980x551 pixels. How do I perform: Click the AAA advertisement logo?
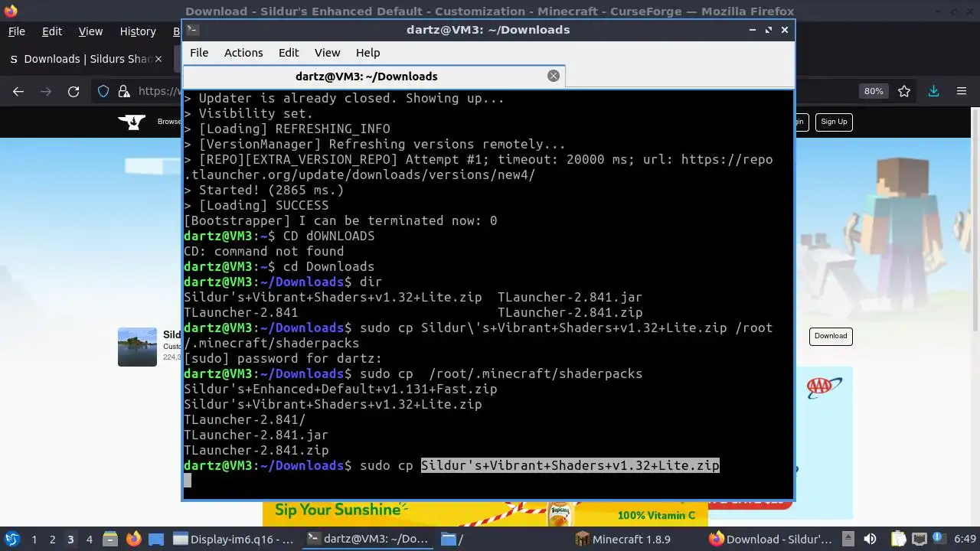(825, 386)
